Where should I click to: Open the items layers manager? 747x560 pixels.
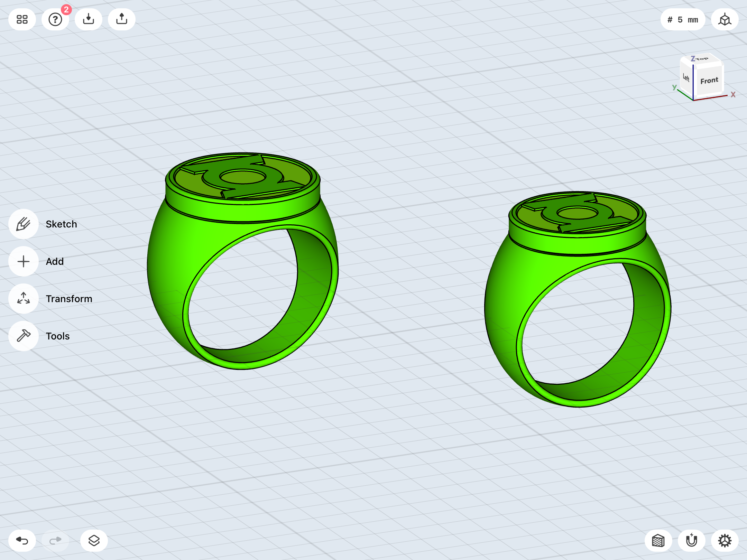pos(94,541)
